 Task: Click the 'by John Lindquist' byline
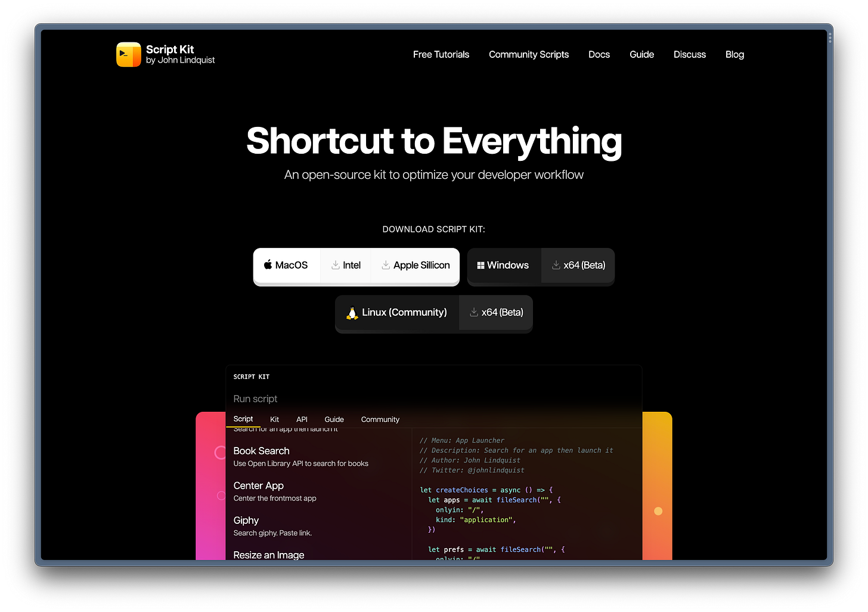coord(181,60)
